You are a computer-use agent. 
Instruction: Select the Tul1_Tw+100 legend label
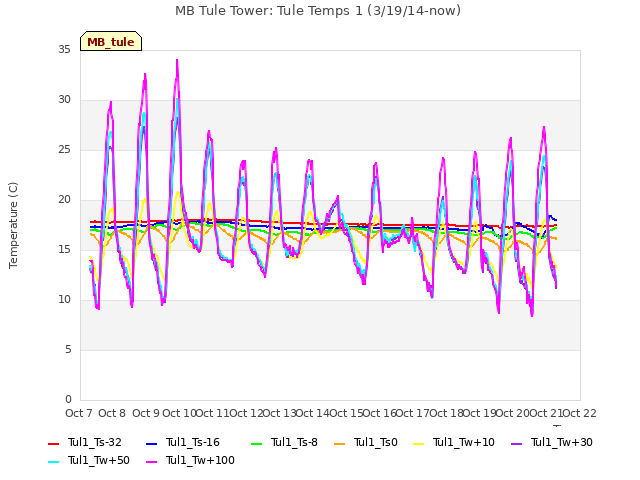coord(200,460)
